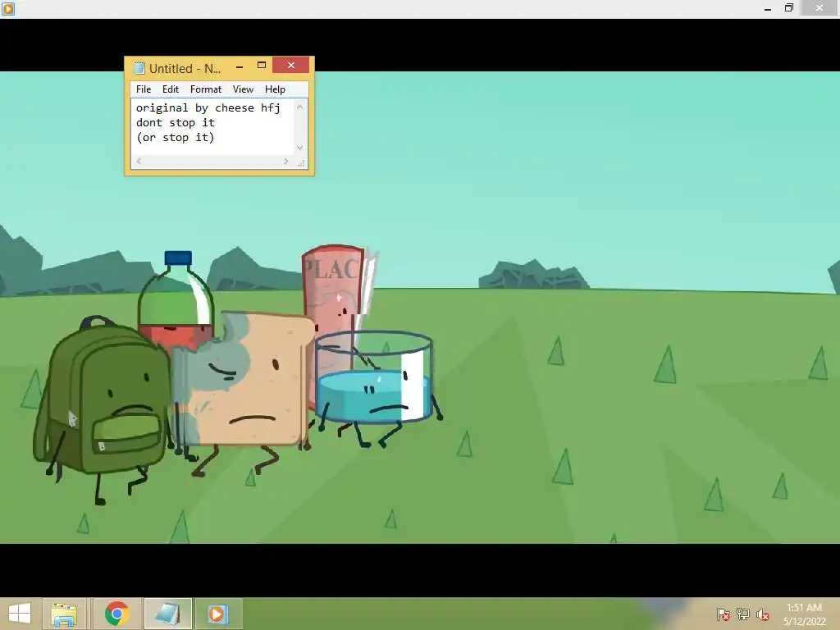This screenshot has width=840, height=630.
Task: Click the media player title bar icon
Action: click(8, 8)
